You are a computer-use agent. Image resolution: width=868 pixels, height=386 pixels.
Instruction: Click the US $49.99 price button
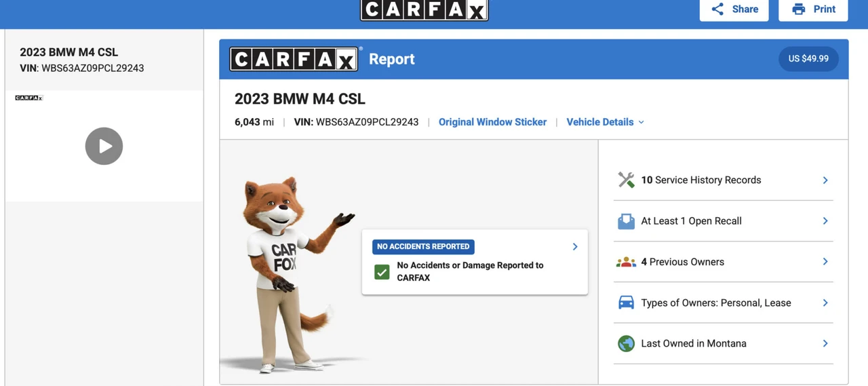tap(808, 59)
